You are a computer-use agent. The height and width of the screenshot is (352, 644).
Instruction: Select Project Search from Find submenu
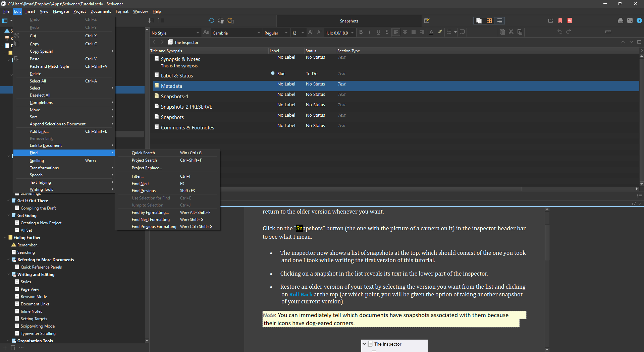144,160
